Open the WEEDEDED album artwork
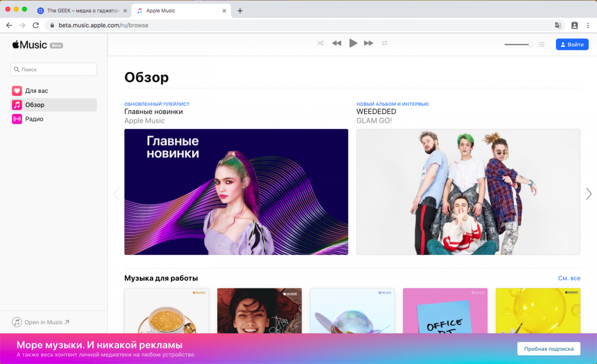Screen dimensions: 597x364 pyautogui.click(x=468, y=192)
